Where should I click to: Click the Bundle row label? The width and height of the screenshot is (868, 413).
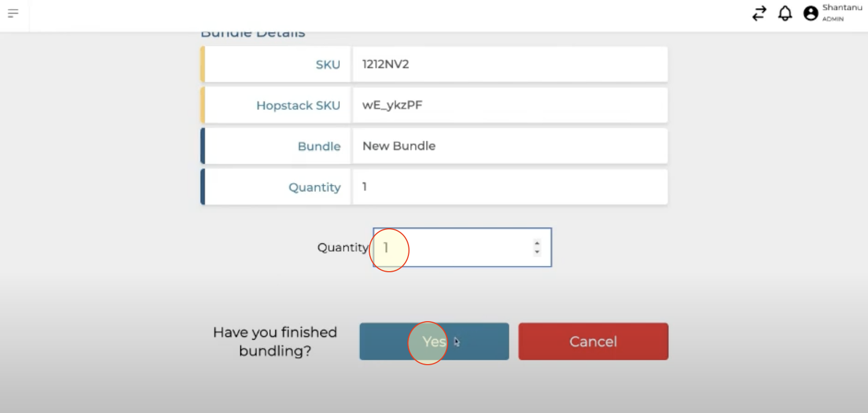[319, 146]
